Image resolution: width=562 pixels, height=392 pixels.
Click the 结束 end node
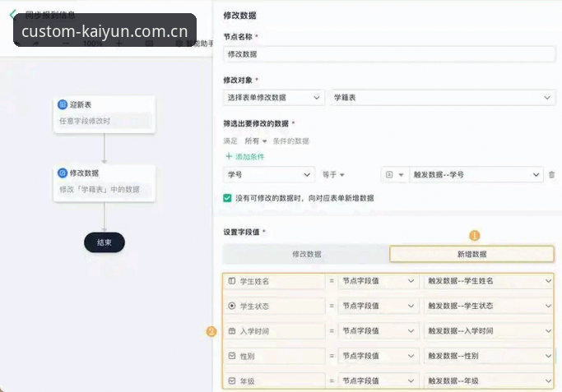[x=105, y=242]
